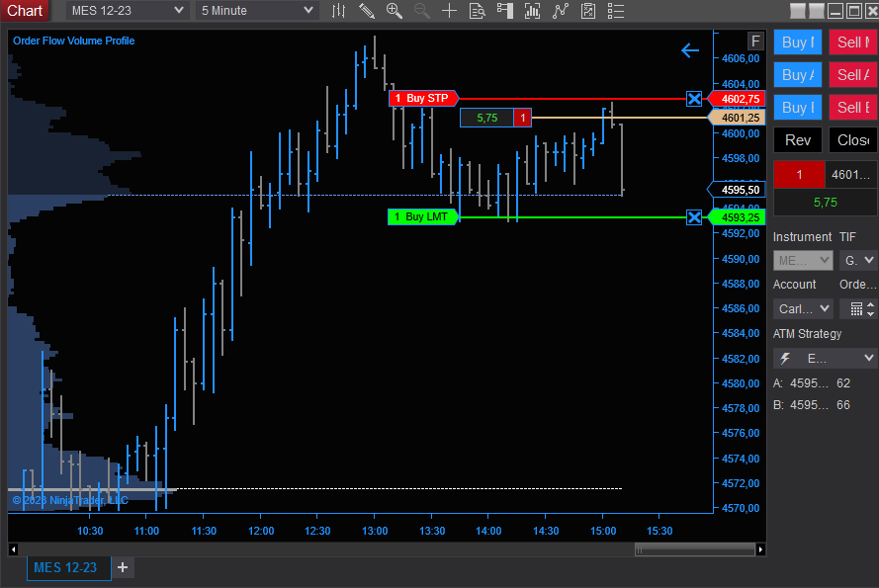This screenshot has width=879, height=588.
Task: Click the Rev reverse position button
Action: coord(798,139)
